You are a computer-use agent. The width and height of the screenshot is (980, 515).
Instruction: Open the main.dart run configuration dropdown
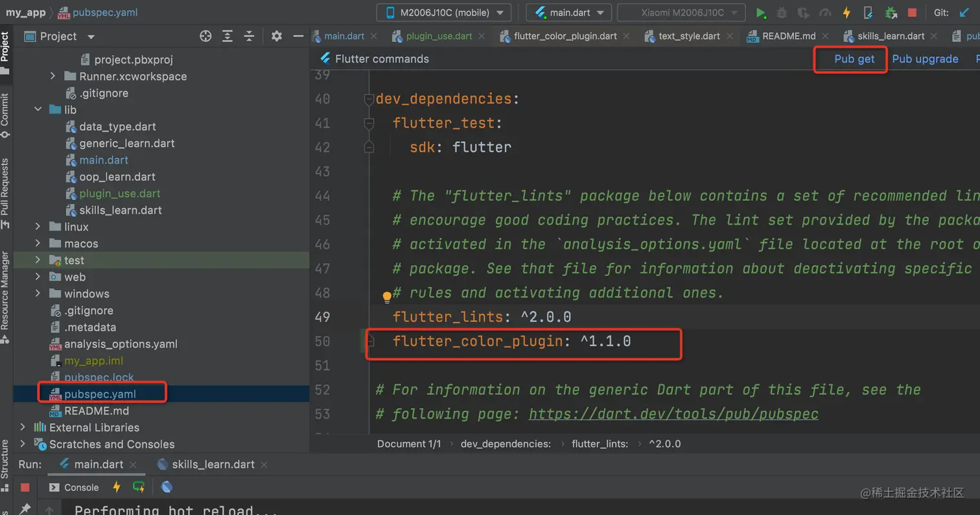click(568, 12)
